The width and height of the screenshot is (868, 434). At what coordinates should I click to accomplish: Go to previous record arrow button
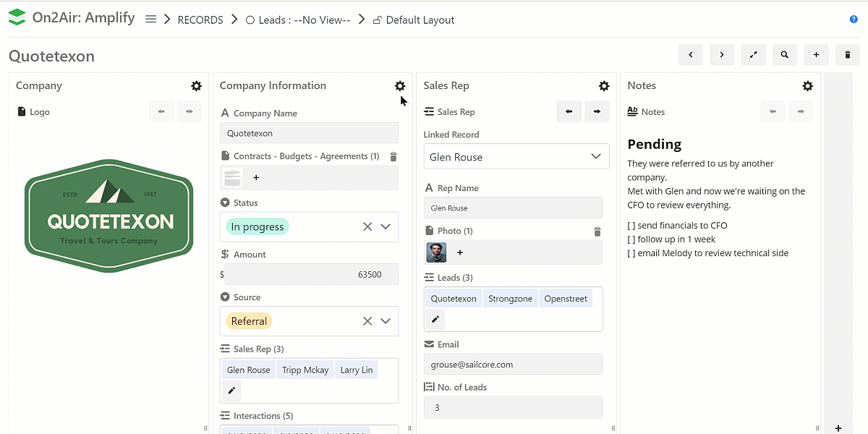(x=690, y=55)
